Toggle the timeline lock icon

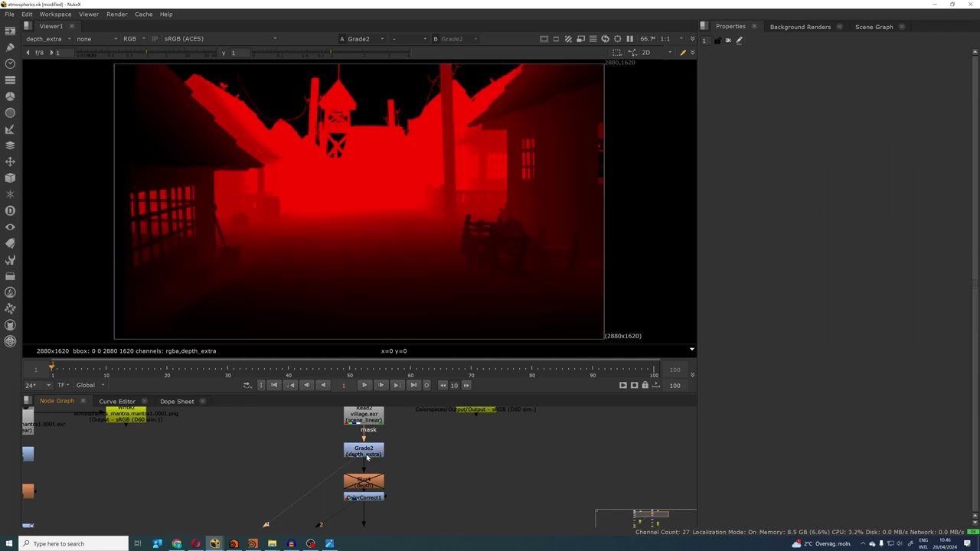point(645,385)
